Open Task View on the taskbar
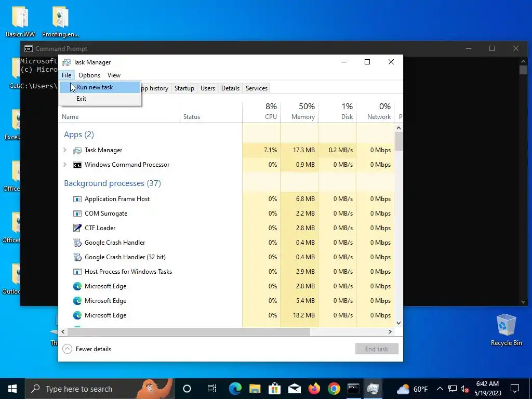The height and width of the screenshot is (399, 532). click(212, 389)
